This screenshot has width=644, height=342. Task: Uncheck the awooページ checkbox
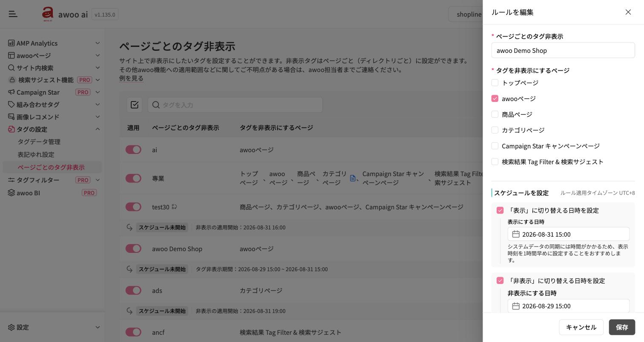point(495,99)
